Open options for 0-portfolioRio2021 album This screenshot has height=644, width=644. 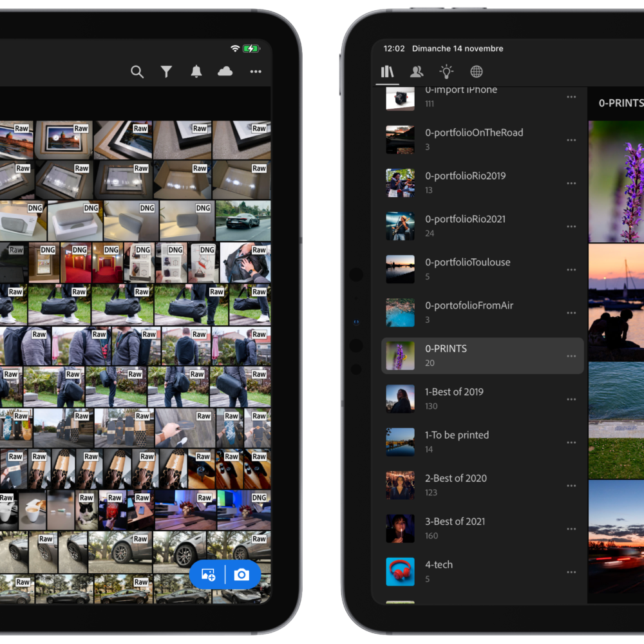pos(571,226)
